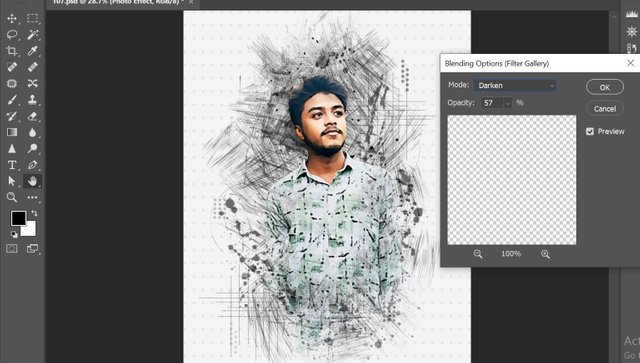
Task: Select the Horizontal Type tool
Action: 12,165
